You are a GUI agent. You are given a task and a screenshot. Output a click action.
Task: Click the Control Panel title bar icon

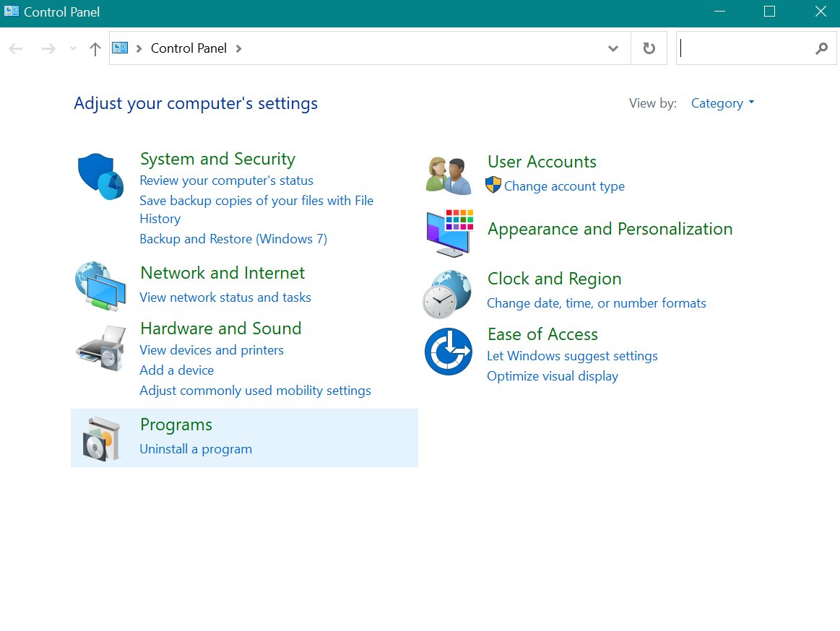(12, 12)
